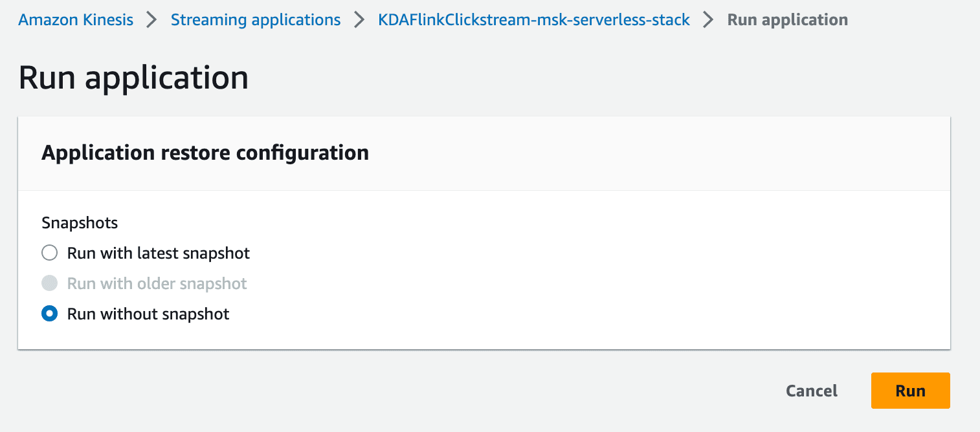Image resolution: width=980 pixels, height=432 pixels.
Task: Select 'Run with latest snapshot' radio circle
Action: 50,253
